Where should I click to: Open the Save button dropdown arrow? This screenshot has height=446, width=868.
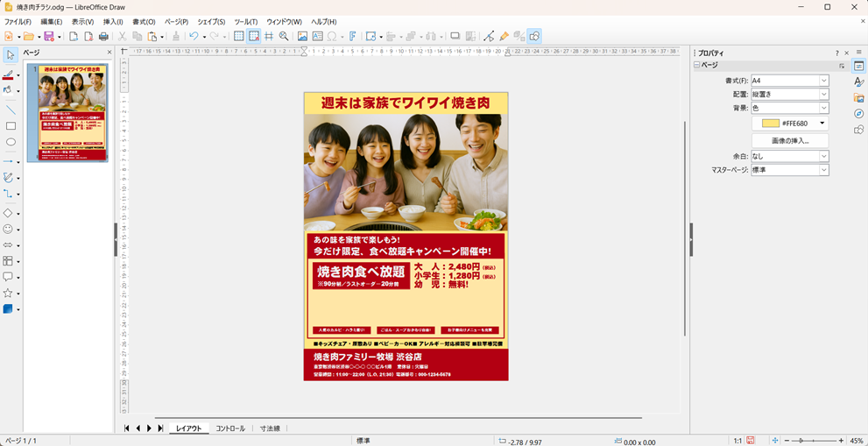(58, 37)
